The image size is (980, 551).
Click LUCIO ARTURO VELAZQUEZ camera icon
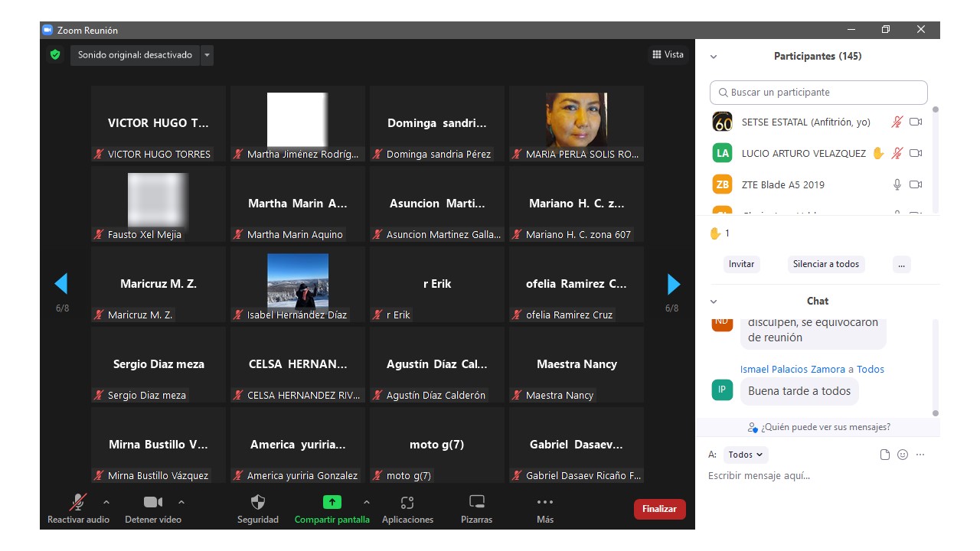click(916, 153)
